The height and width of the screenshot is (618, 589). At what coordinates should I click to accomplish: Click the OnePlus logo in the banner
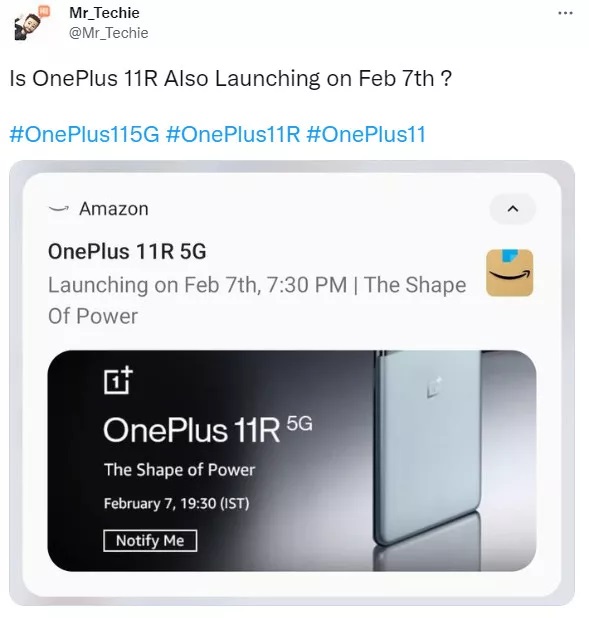118,380
